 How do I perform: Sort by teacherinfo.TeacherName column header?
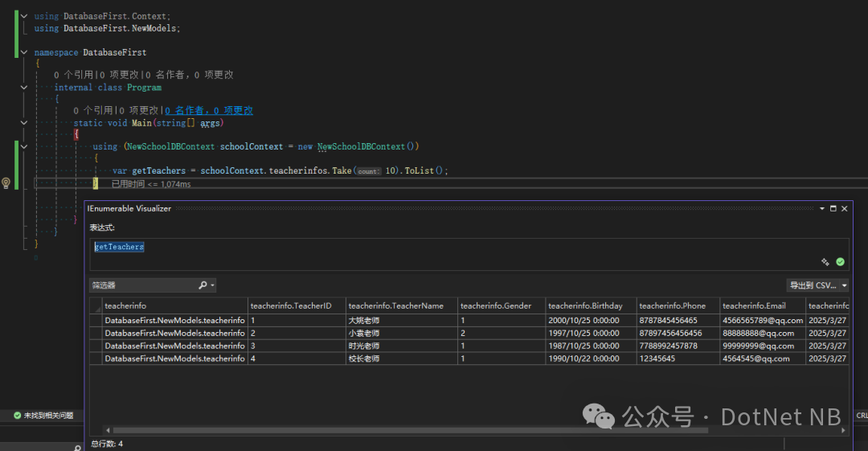pos(402,305)
